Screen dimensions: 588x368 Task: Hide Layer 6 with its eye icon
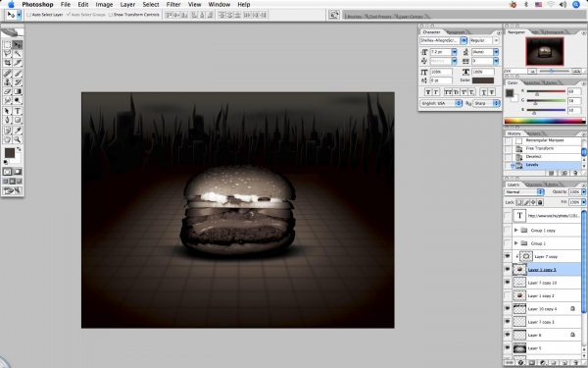(508, 335)
